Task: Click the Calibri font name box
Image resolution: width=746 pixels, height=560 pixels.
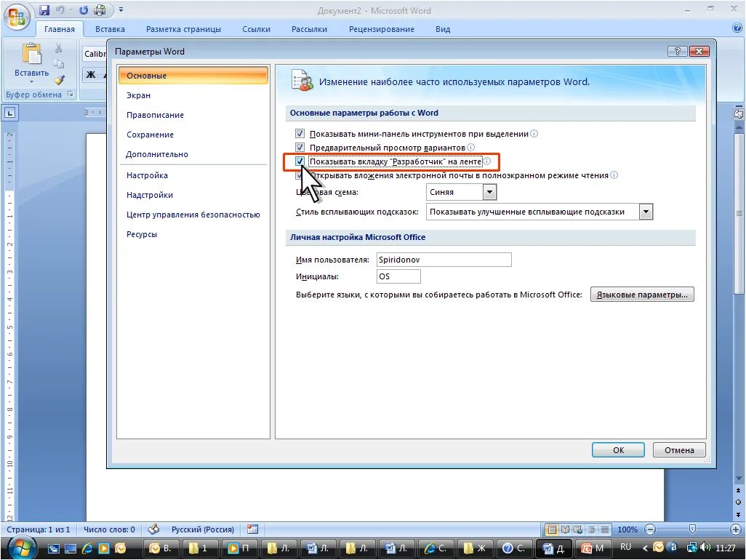Action: click(x=95, y=54)
